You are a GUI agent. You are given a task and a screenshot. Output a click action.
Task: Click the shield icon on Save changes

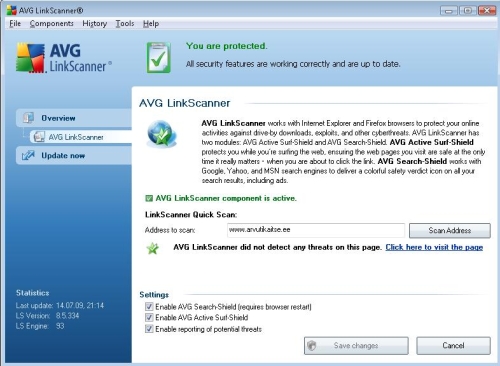[x=312, y=346]
